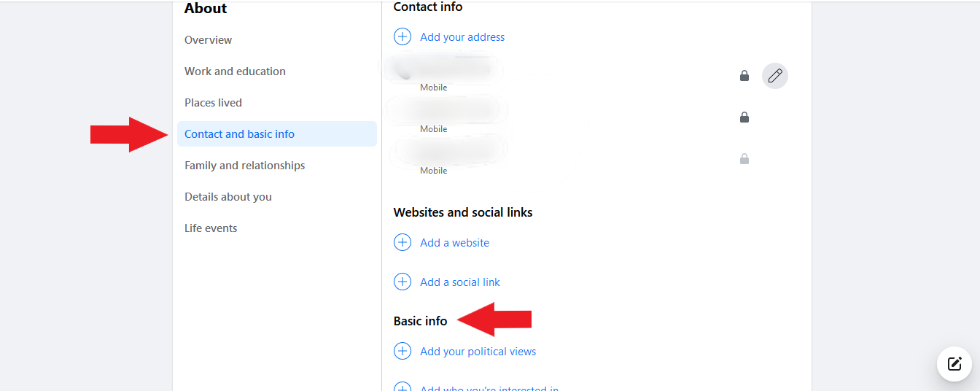Open Details about you section
This screenshot has width=980, height=391.
tap(227, 197)
